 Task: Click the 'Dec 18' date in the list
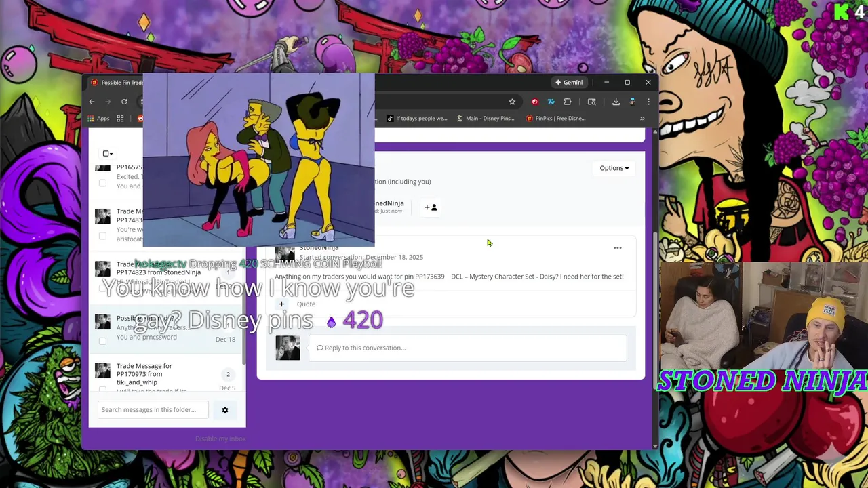point(225,339)
